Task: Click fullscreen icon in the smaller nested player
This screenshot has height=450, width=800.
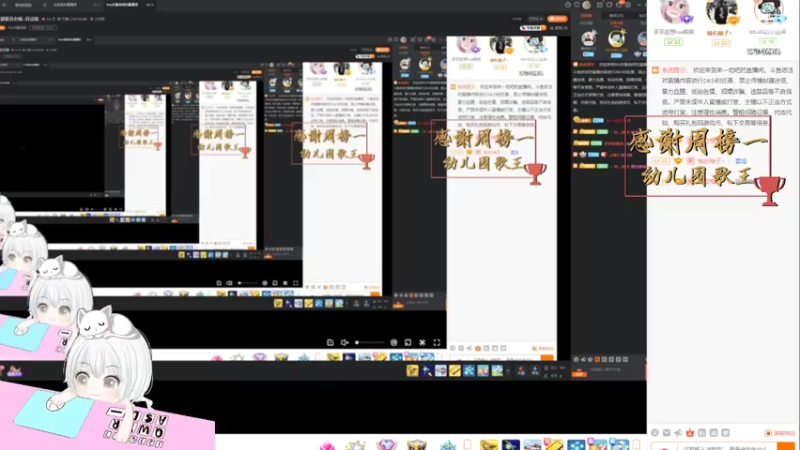Action: pos(295,283)
